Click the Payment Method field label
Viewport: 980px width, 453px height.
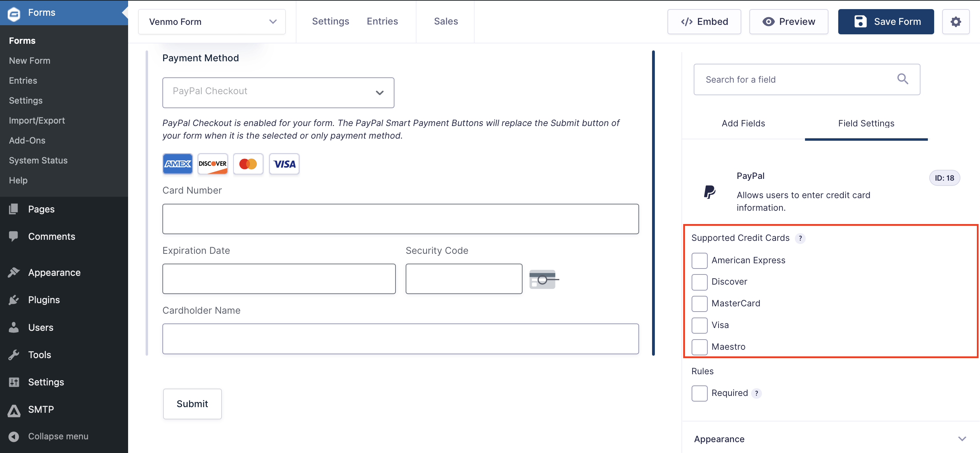pyautogui.click(x=201, y=58)
